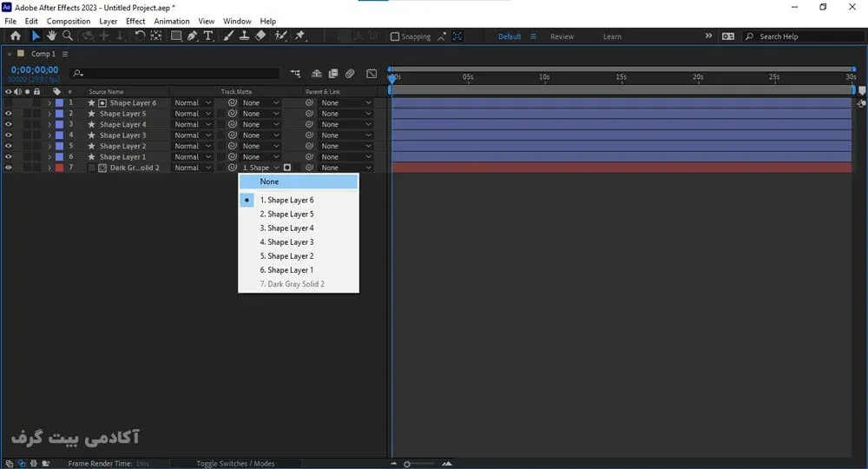Open the Effect menu

pos(135,21)
